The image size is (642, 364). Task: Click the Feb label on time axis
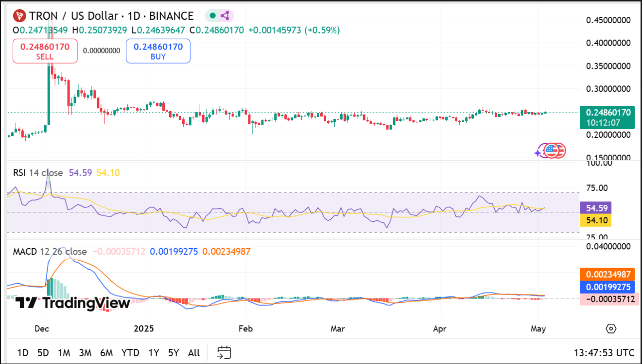[x=245, y=329]
